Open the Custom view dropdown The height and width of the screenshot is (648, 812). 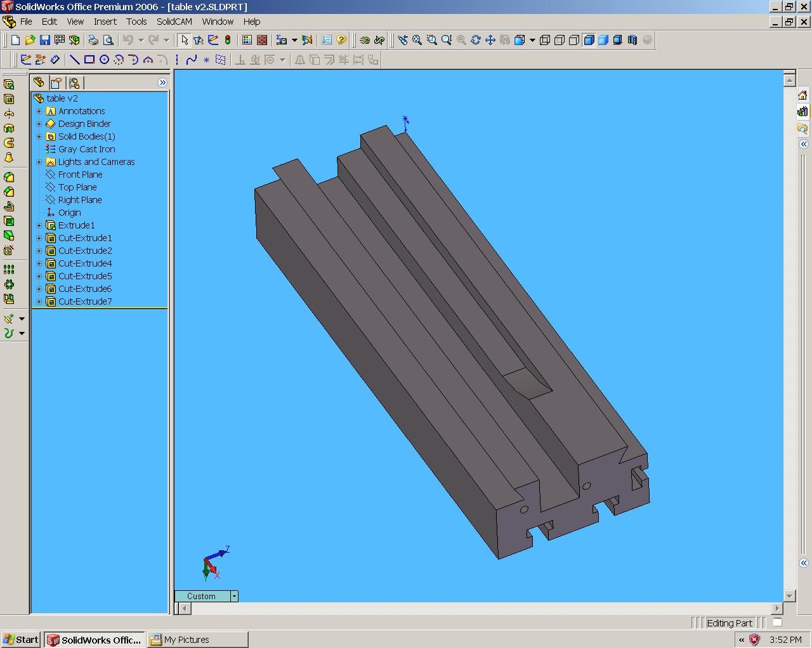click(x=234, y=596)
